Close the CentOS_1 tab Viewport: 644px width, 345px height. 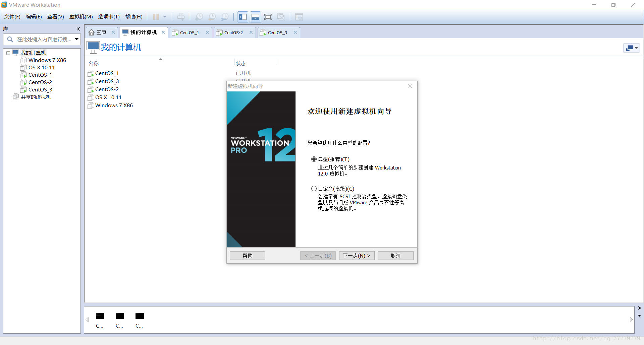207,32
